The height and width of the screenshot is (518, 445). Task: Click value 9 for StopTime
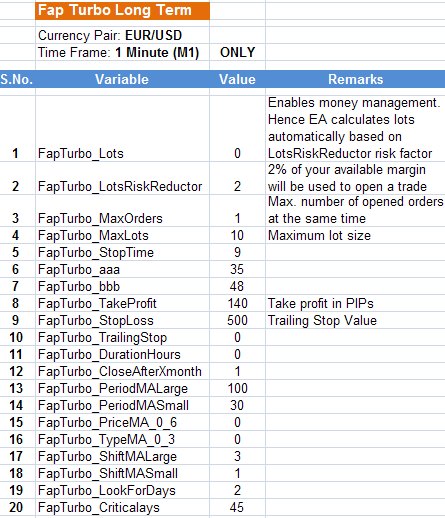[x=237, y=252]
